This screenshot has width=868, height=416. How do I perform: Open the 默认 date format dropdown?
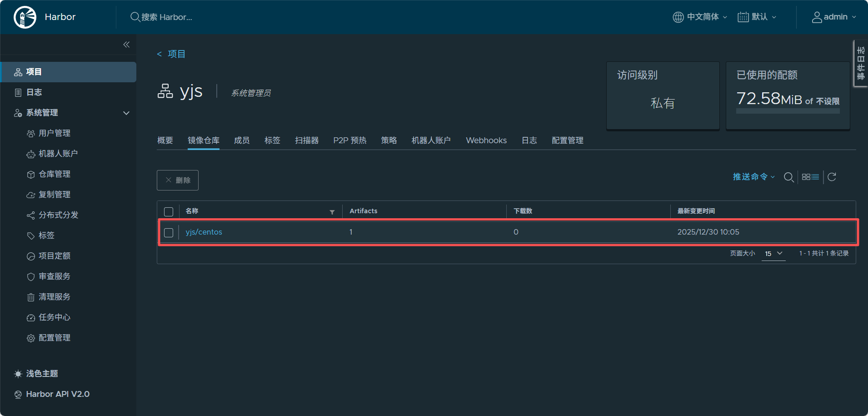[x=757, y=17]
